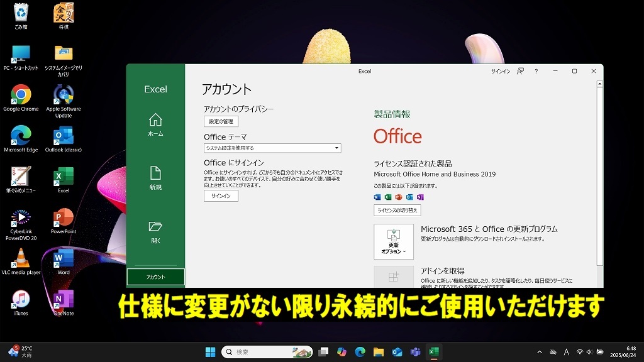644x362 pixels.
Task: Click the Excel product icon under license info
Action: 387,197
